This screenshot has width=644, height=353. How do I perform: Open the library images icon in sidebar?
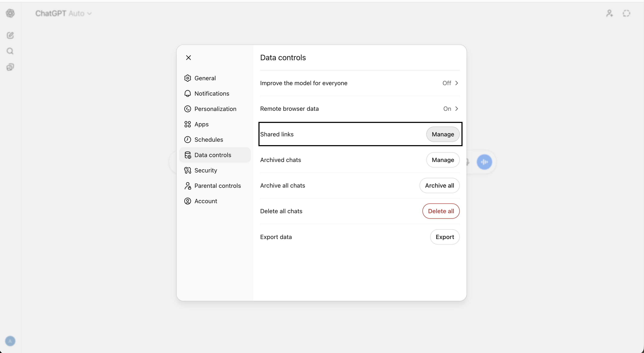(x=10, y=67)
